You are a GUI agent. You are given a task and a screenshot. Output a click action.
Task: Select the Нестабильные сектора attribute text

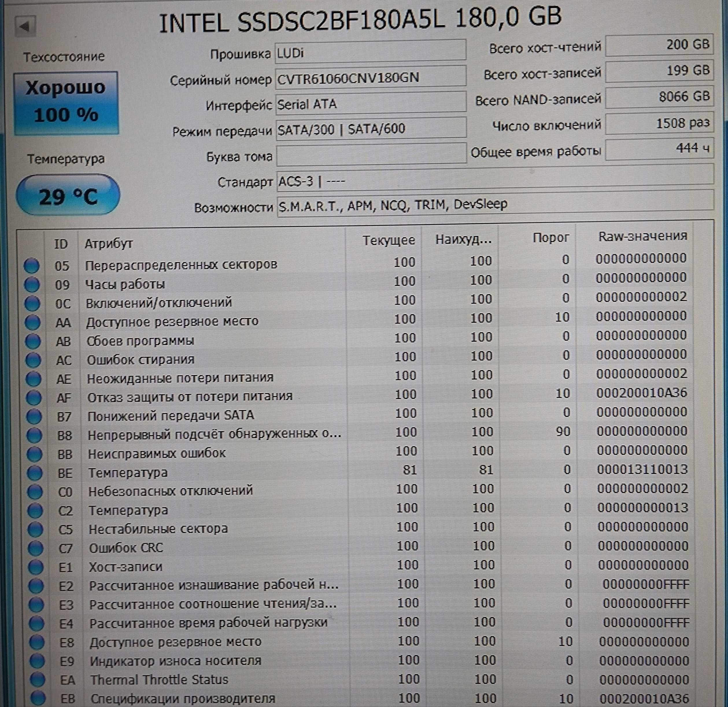158,529
